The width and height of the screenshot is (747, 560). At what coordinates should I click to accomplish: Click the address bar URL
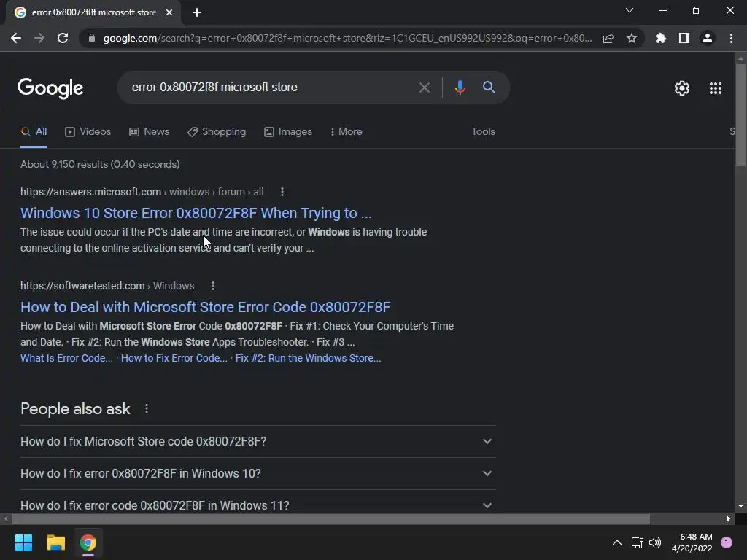(347, 38)
